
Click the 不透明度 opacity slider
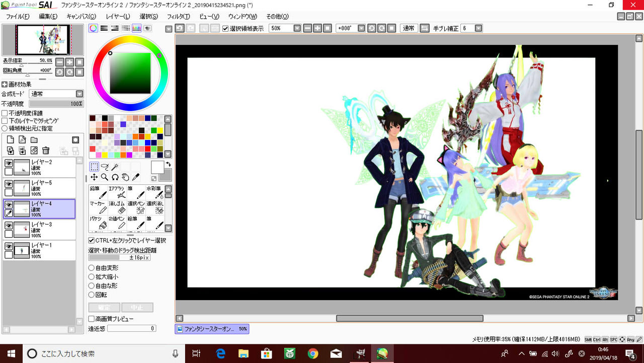[56, 104]
